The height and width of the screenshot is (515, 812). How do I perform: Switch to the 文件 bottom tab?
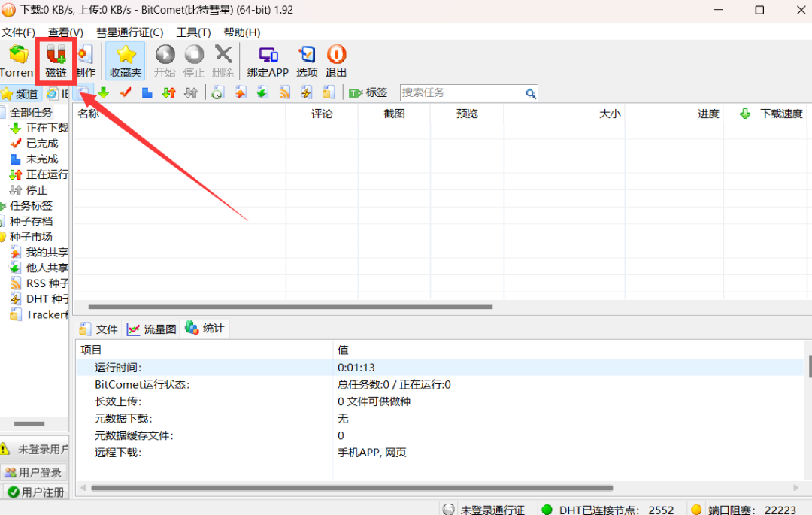(x=98, y=329)
